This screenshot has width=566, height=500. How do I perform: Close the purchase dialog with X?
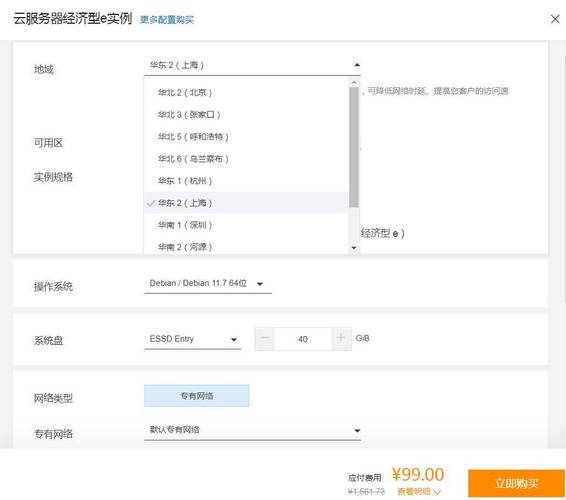tap(555, 19)
